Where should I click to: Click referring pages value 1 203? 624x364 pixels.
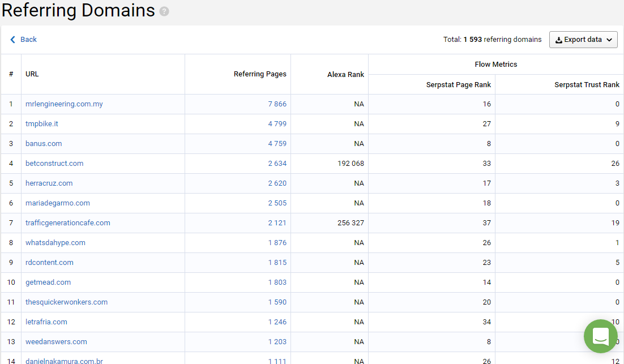pos(277,342)
